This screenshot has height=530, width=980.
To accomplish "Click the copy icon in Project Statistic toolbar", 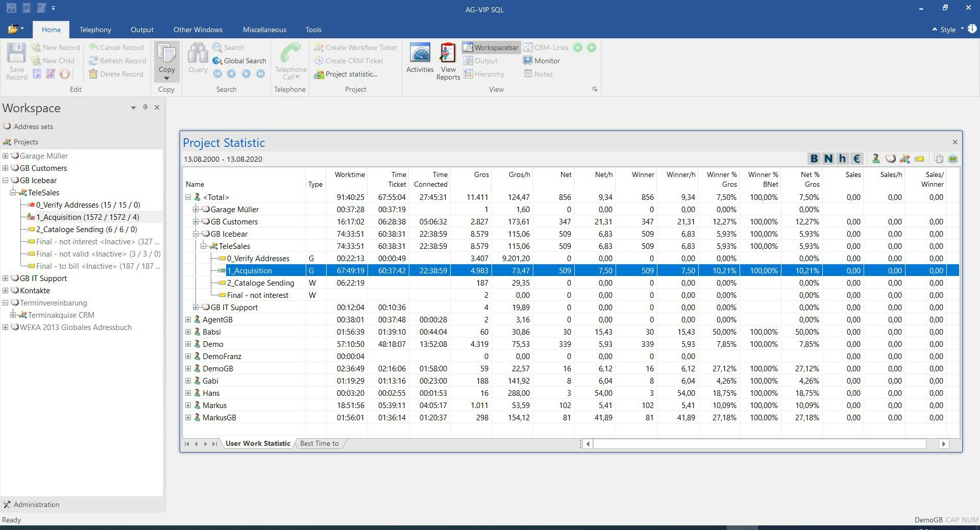I will click(x=938, y=159).
